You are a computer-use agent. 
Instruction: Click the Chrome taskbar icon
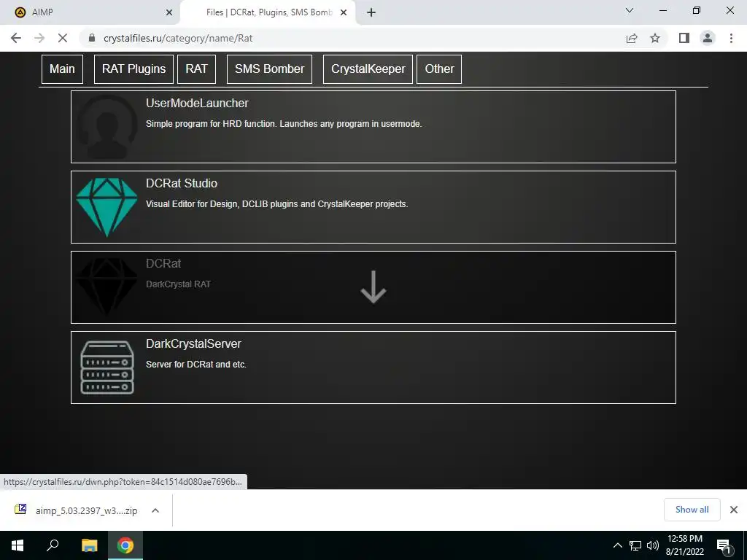(125, 545)
